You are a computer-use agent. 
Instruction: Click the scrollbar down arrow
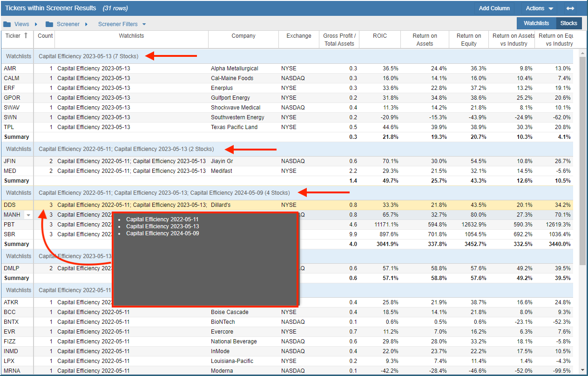[582, 370]
